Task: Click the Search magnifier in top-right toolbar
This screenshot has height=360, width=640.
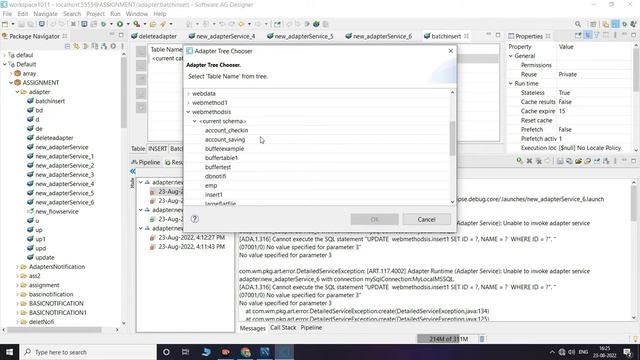Action: 578,24
